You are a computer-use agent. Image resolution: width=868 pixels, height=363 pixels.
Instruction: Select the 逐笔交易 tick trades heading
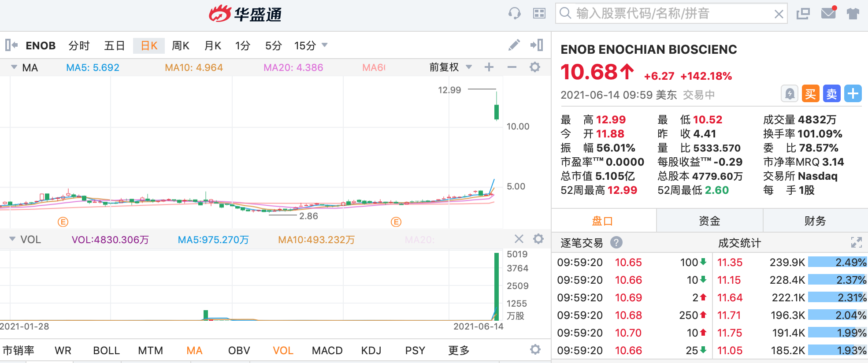[x=582, y=243]
